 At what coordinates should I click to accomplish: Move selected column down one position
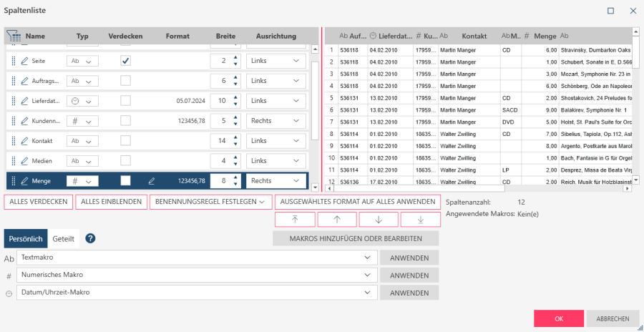[379, 220]
